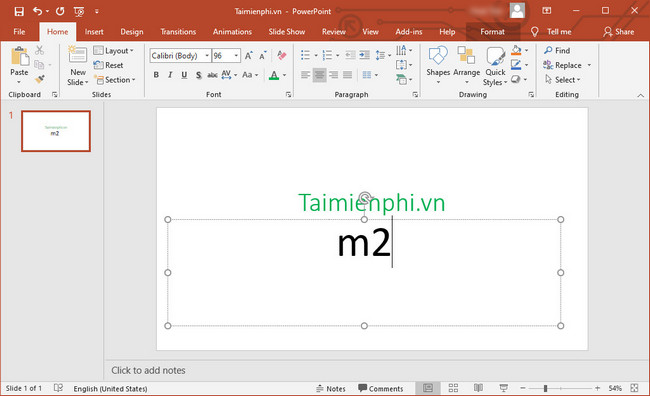Screen dimensions: 650x396
Task: Toggle strikethrough text
Action: point(212,75)
